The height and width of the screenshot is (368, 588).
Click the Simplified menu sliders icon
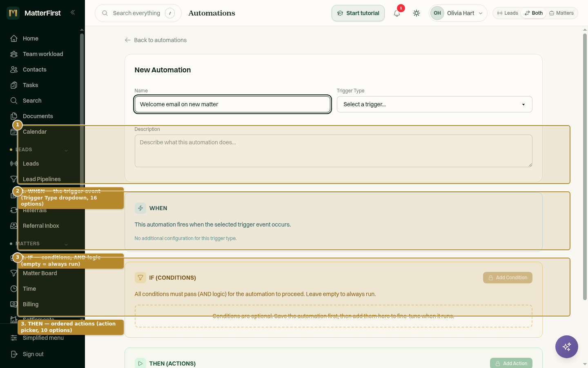coord(14,338)
